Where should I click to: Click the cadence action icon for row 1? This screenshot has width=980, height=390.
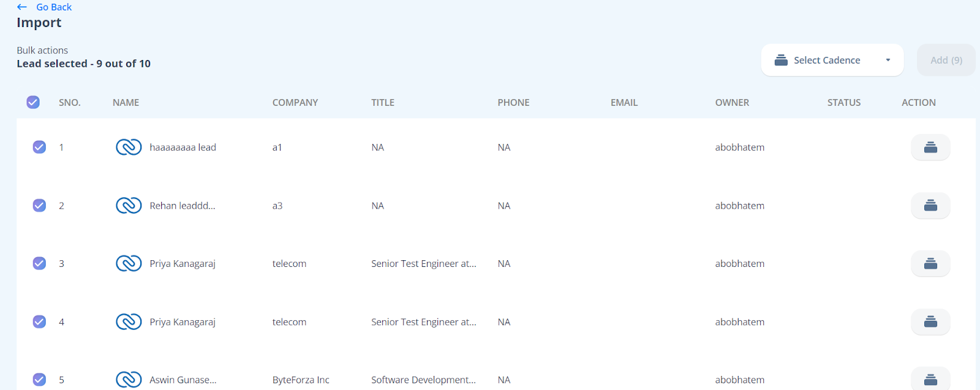coord(930,148)
